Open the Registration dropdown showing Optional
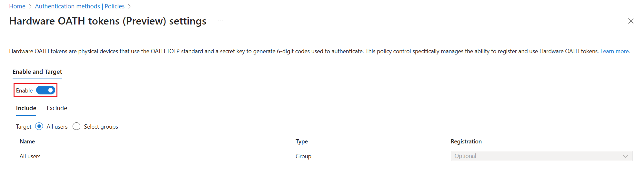The height and width of the screenshot is (175, 644). click(536, 156)
